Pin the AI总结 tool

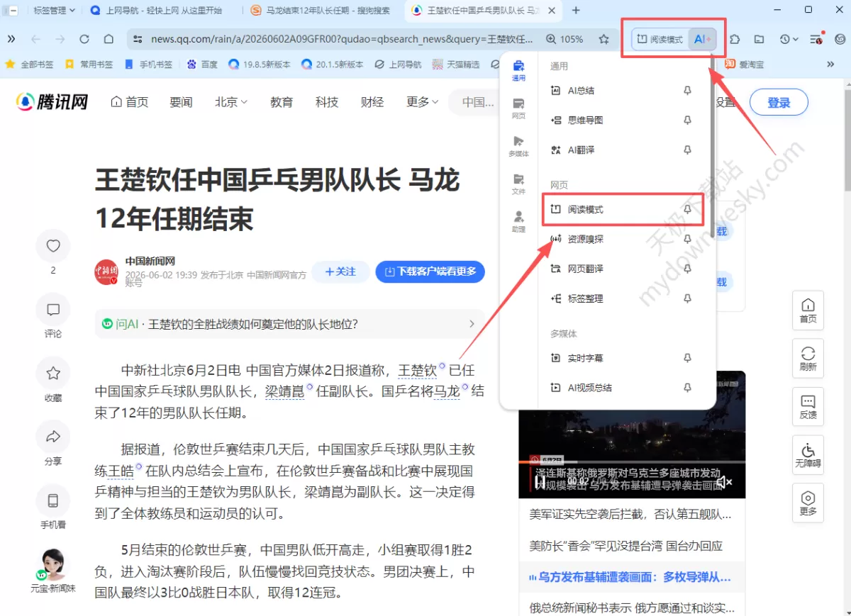coord(687,91)
